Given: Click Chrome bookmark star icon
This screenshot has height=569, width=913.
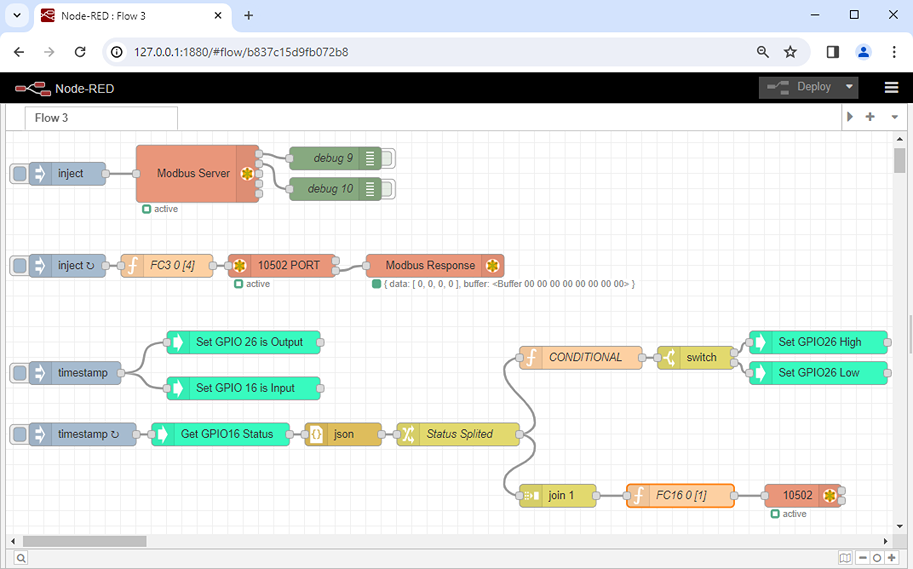Looking at the screenshot, I should tap(790, 52).
